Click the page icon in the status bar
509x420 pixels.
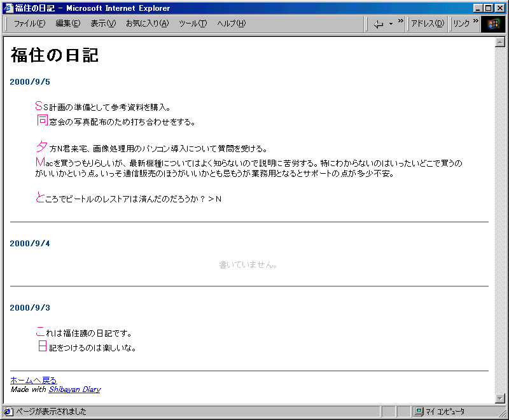(x=8, y=411)
